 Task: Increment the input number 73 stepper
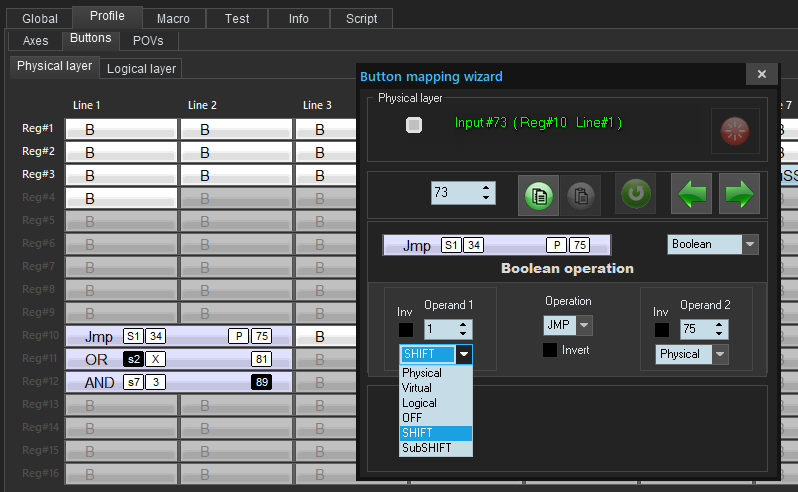tap(486, 188)
